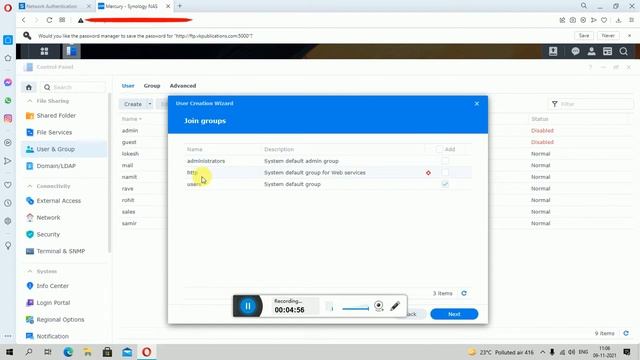Open the Synology main menu grid icon
Screen dimensions: 640x360
tap(44, 51)
